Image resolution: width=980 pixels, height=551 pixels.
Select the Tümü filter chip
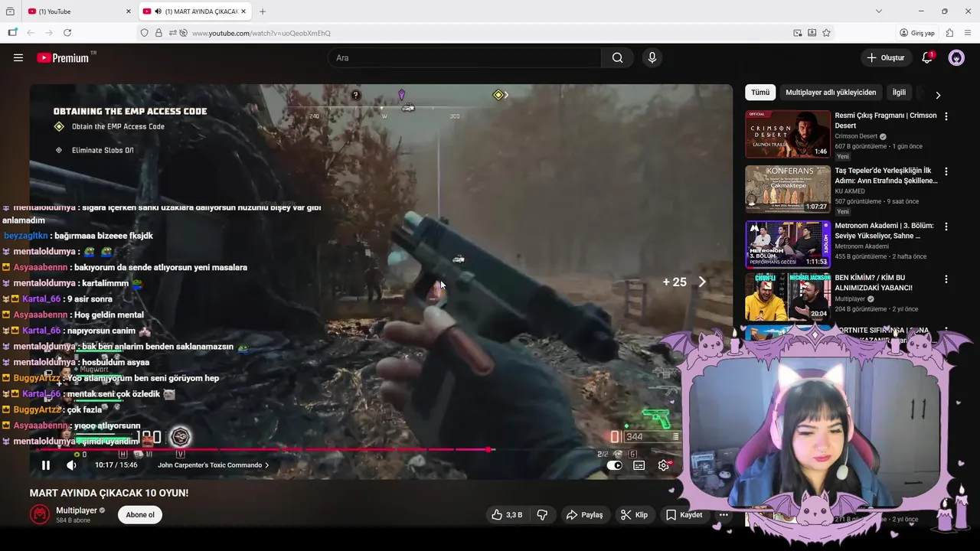(760, 93)
